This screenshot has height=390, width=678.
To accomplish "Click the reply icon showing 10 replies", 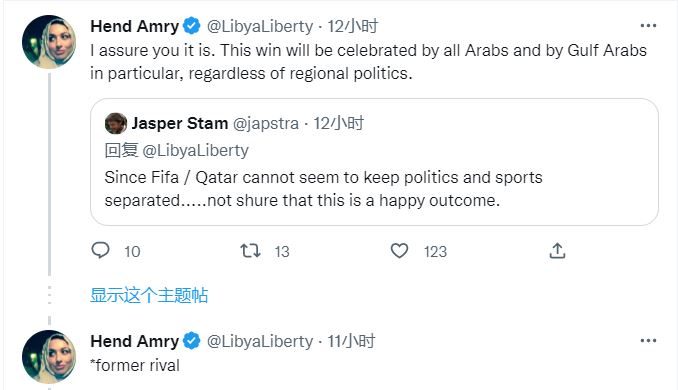I will [101, 250].
